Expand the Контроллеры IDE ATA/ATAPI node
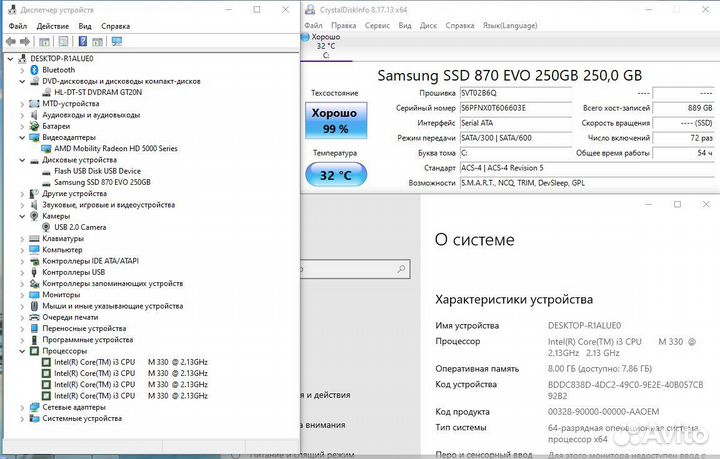The height and width of the screenshot is (459, 720). click(22, 261)
